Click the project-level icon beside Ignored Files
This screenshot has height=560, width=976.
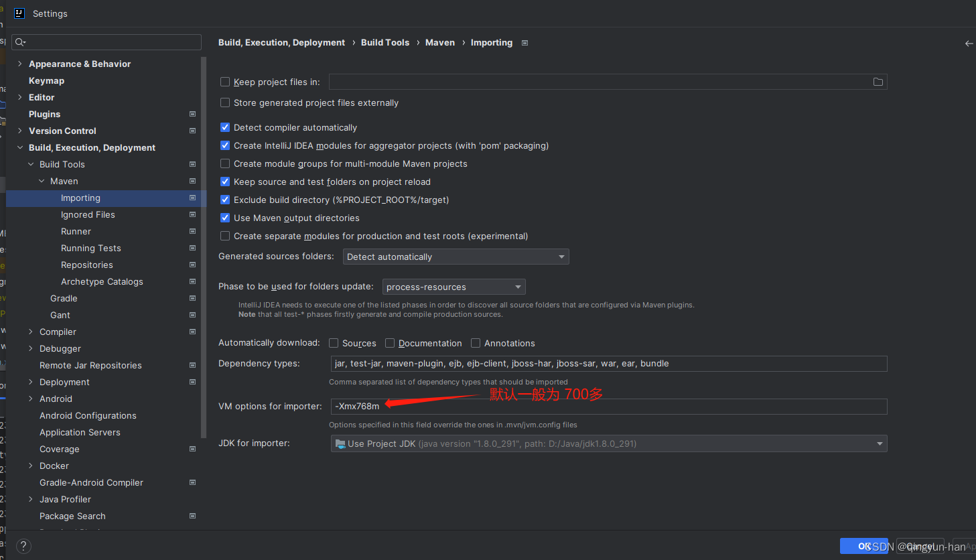pos(192,214)
